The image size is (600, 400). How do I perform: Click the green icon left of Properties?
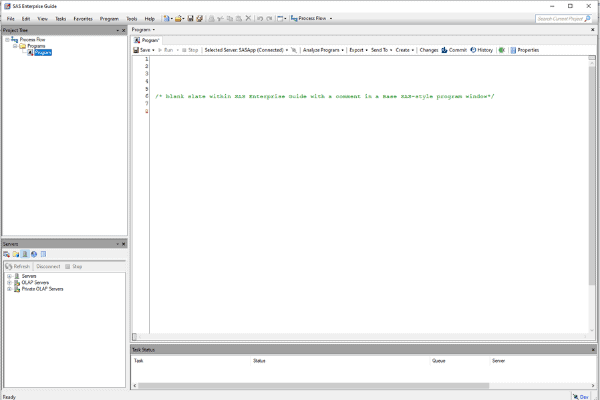(502, 50)
